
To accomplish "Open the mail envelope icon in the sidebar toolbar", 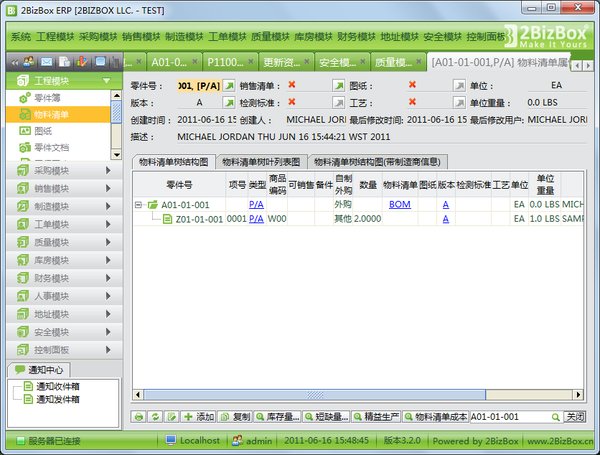I will pyautogui.click(x=47, y=62).
